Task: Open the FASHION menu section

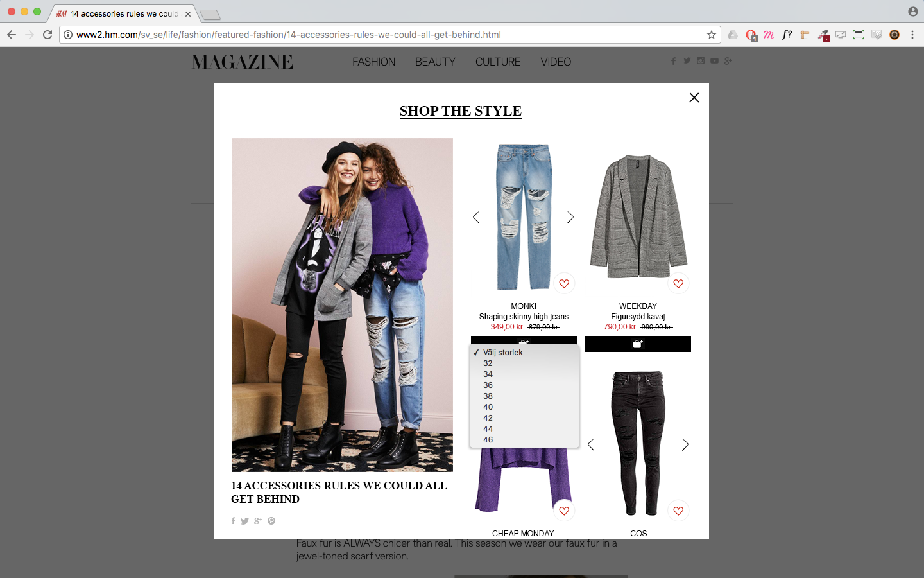Action: 373,62
